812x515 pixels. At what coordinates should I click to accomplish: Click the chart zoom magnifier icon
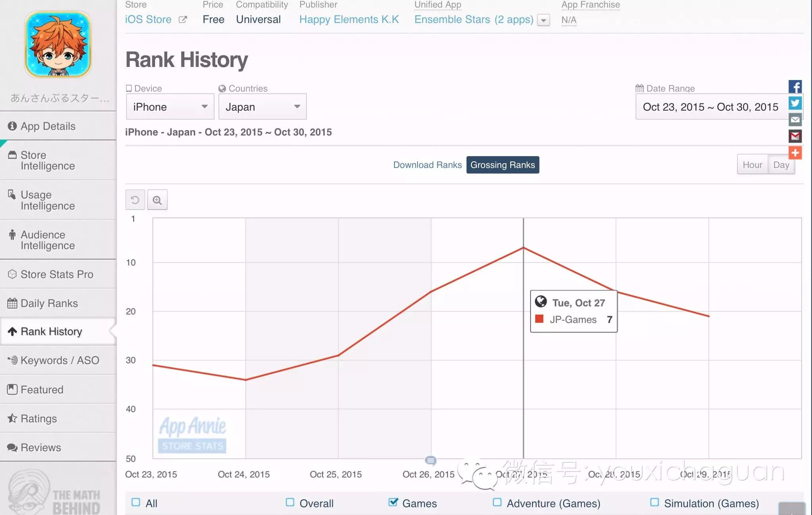[157, 200]
